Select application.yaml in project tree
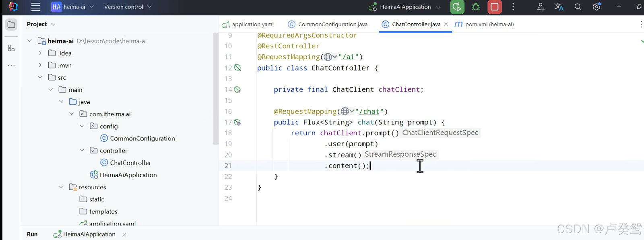Image resolution: width=644 pixels, height=240 pixels. pyautogui.click(x=108, y=223)
